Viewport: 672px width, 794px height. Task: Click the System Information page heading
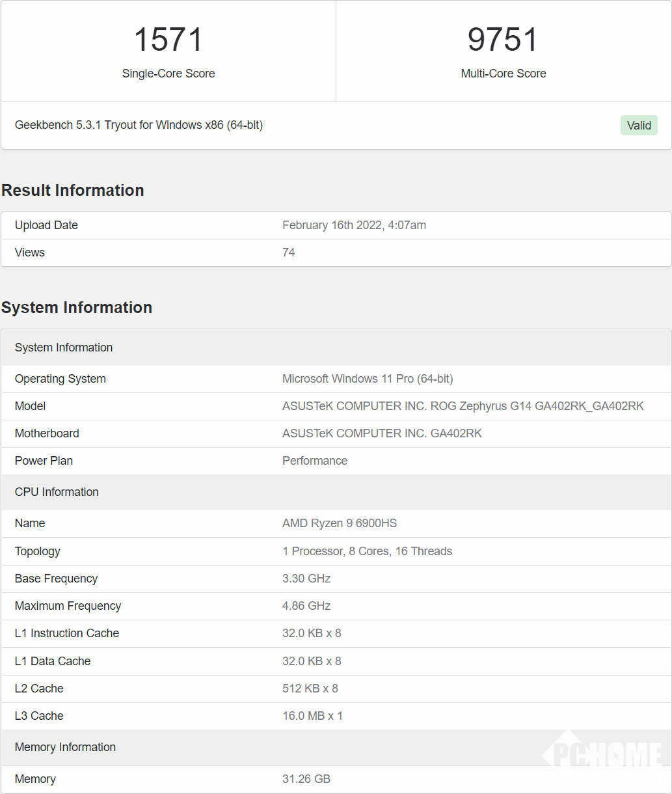click(x=77, y=308)
